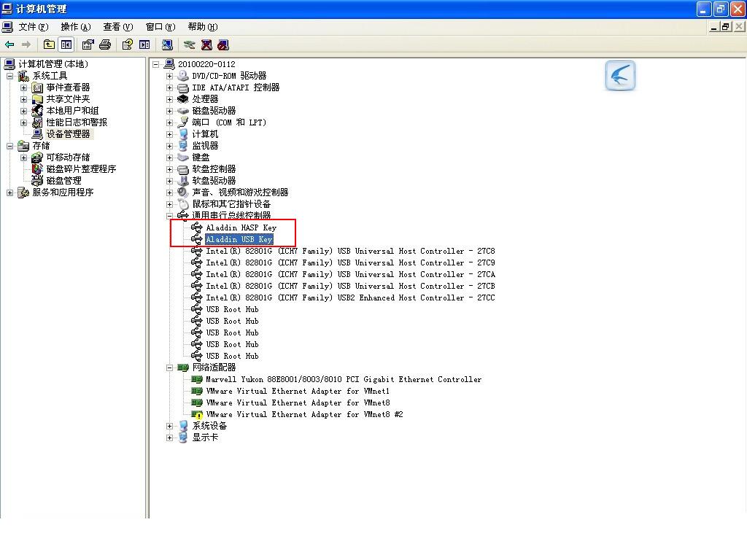The width and height of the screenshot is (747, 560).
Task: Select 计算机管理(本地) root node
Action: [x=53, y=64]
